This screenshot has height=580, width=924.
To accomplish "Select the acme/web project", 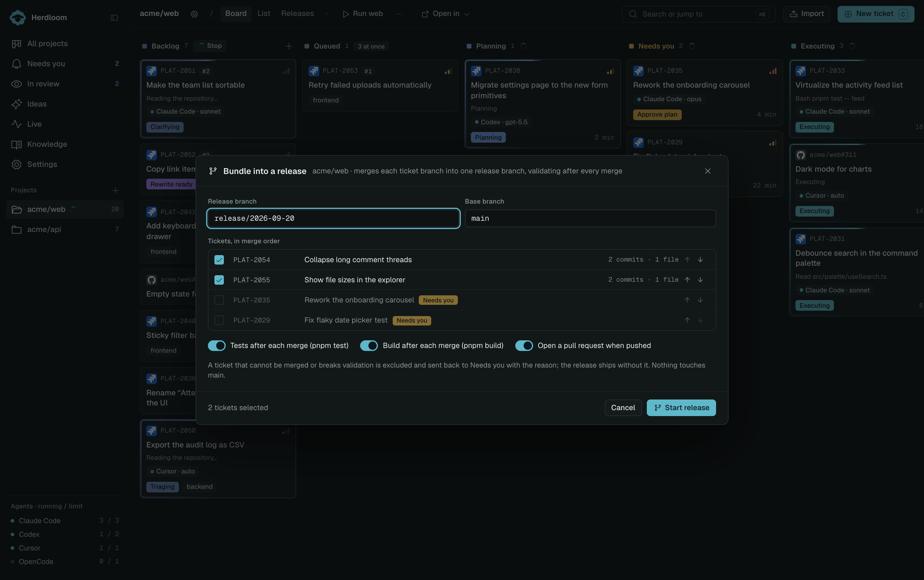I will pos(65,209).
